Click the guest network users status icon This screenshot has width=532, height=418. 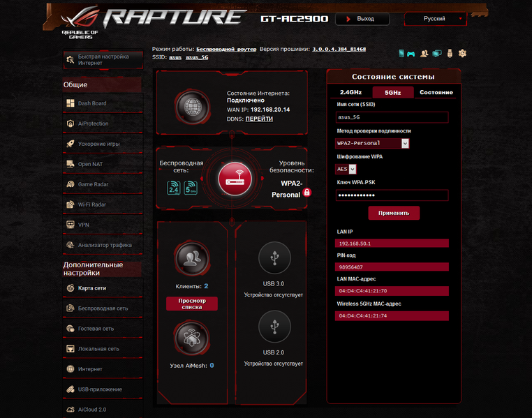tap(424, 54)
